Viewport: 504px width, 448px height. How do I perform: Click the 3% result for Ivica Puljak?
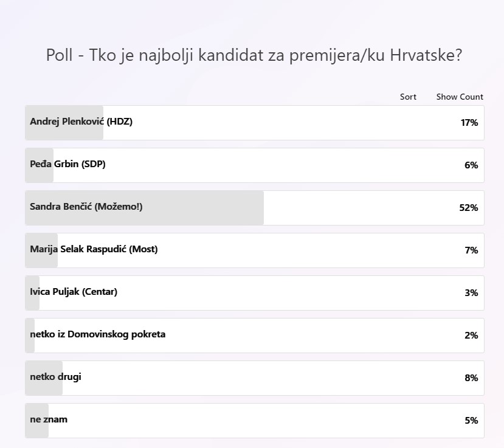(x=471, y=293)
